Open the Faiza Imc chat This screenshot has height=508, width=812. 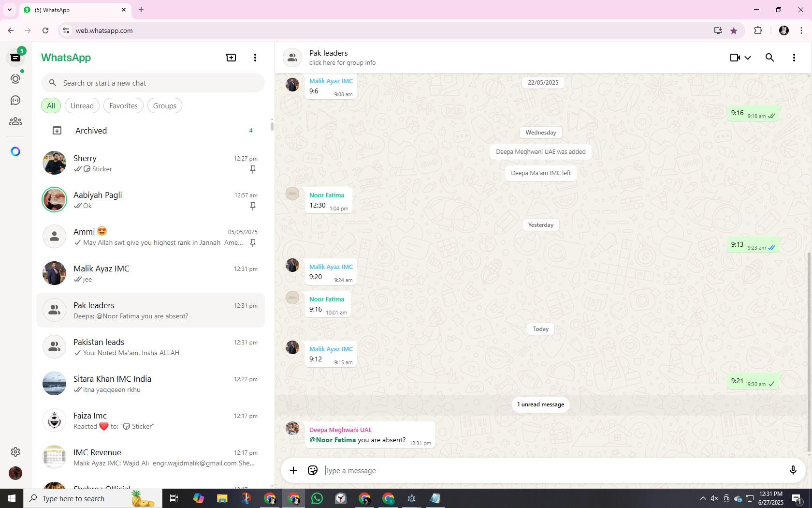click(151, 420)
